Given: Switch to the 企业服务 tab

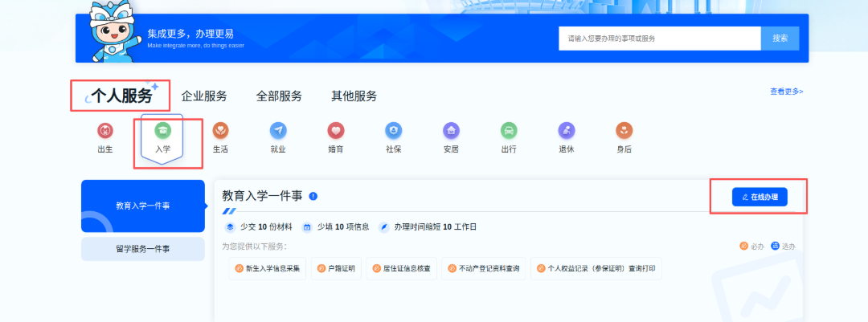Looking at the screenshot, I should [x=204, y=96].
